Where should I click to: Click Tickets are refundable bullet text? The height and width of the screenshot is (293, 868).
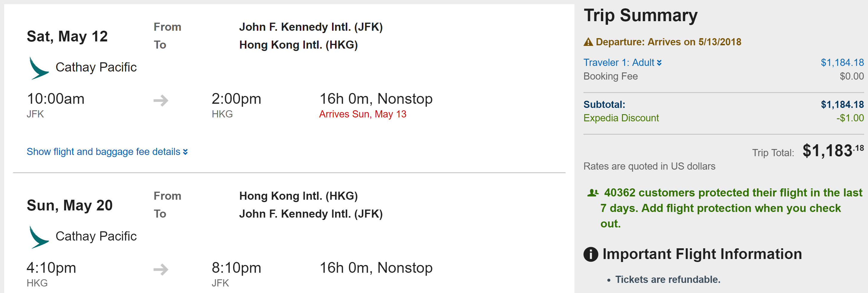(x=668, y=280)
